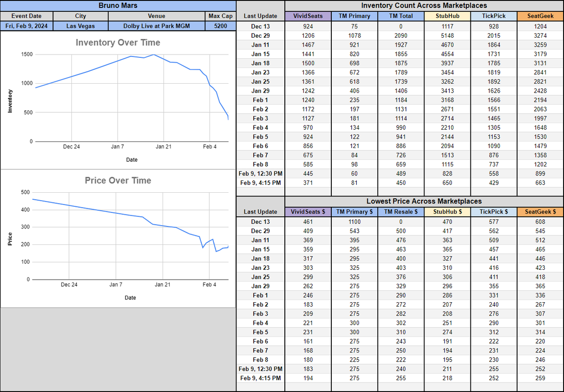Select the TM Primary inventory column header

[x=354, y=16]
